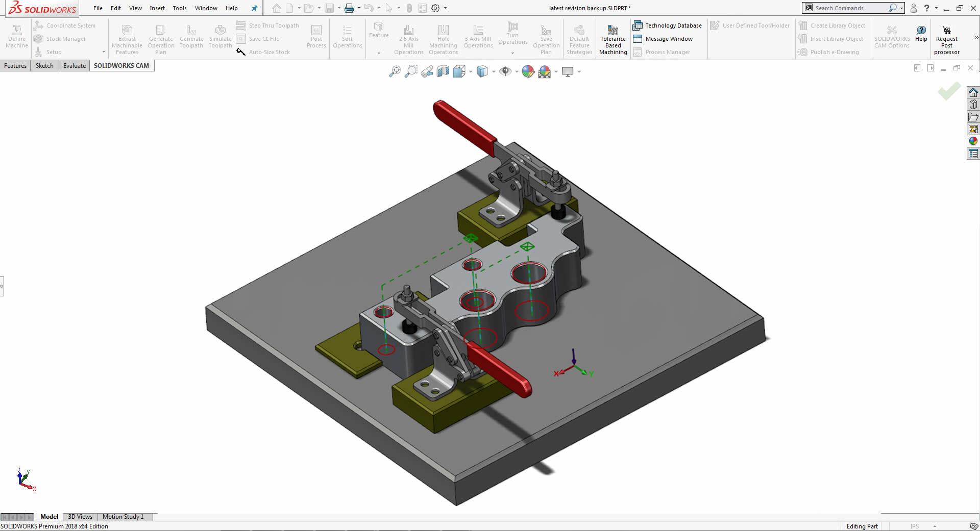Toggle Hide/Show Items eye icon
This screenshot has height=531, width=980.
tap(505, 72)
